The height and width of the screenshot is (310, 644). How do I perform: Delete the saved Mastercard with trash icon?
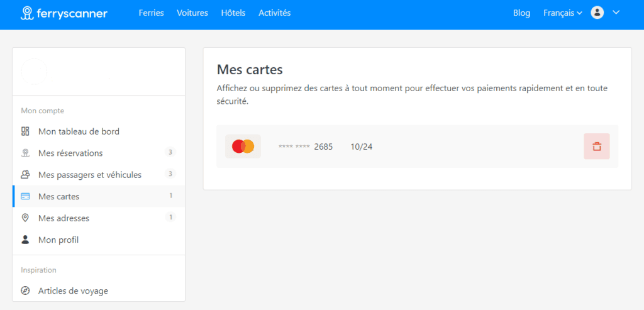coord(596,147)
